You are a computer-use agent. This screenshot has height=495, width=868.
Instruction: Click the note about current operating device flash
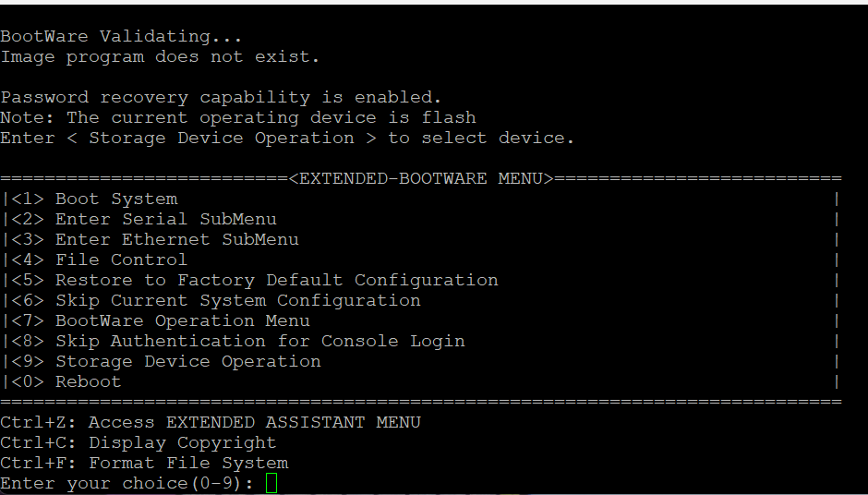238,117
